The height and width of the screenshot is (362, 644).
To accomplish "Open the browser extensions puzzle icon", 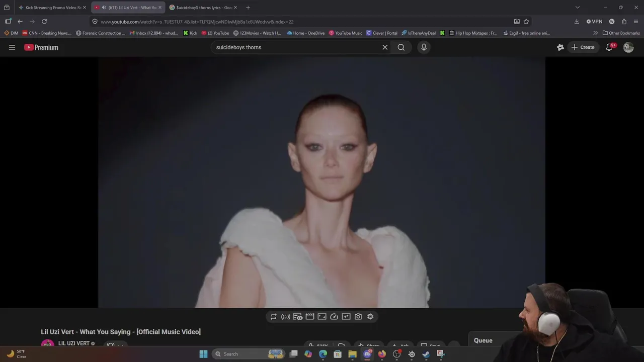I will [624, 22].
